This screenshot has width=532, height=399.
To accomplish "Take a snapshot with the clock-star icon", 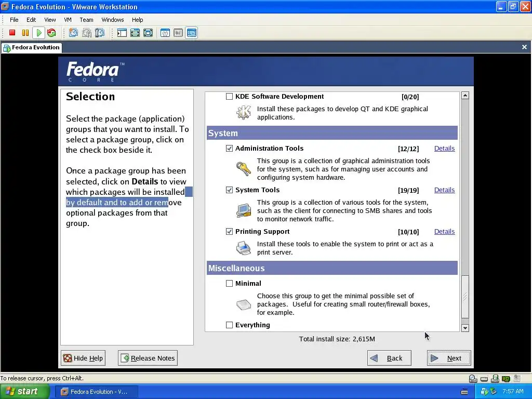I will pyautogui.click(x=73, y=33).
